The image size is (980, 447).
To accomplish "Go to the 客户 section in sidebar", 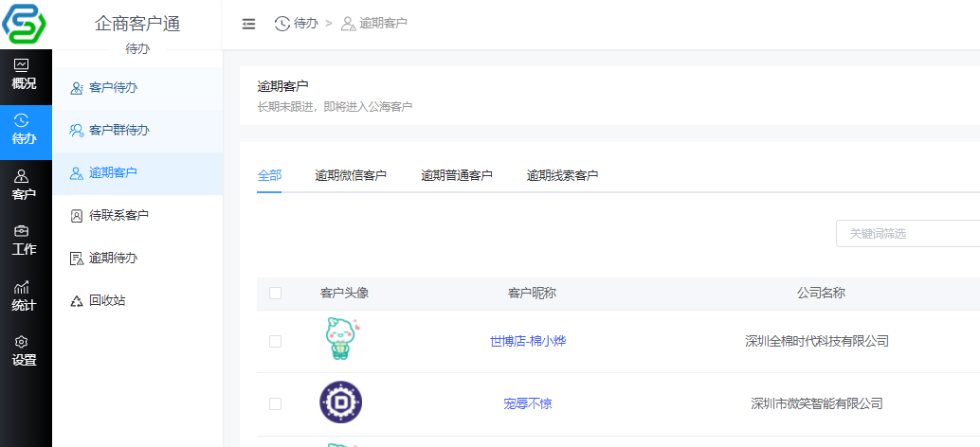I will [x=25, y=186].
